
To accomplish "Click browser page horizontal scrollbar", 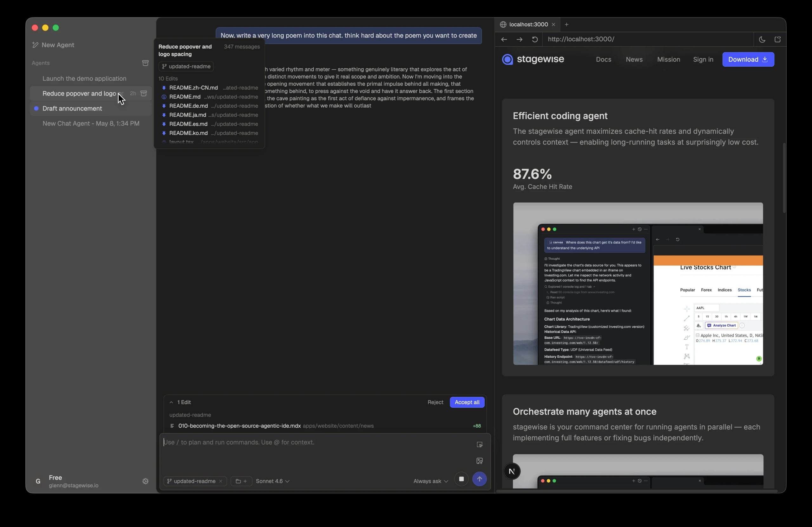I will pyautogui.click(x=636, y=491).
